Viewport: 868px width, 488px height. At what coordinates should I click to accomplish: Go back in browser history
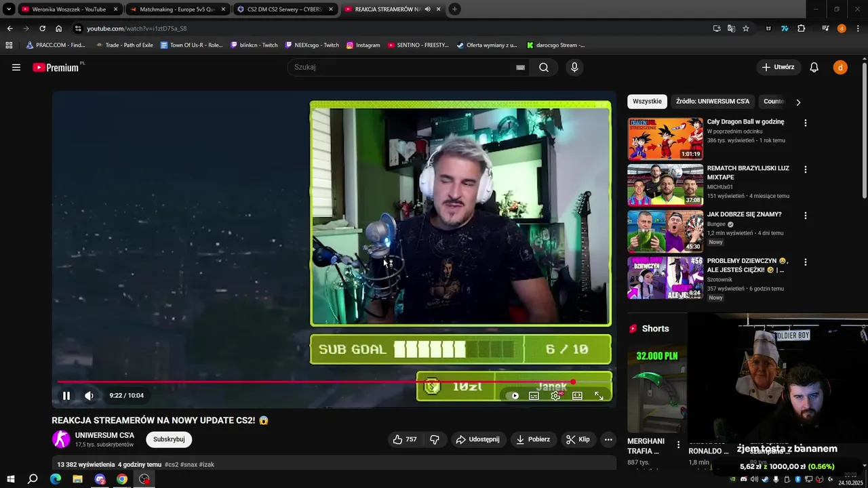coord(9,28)
